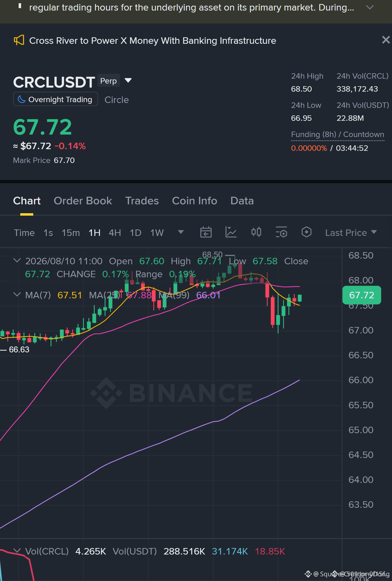
Task: Open the Last Price dropdown
Action: coord(351,233)
